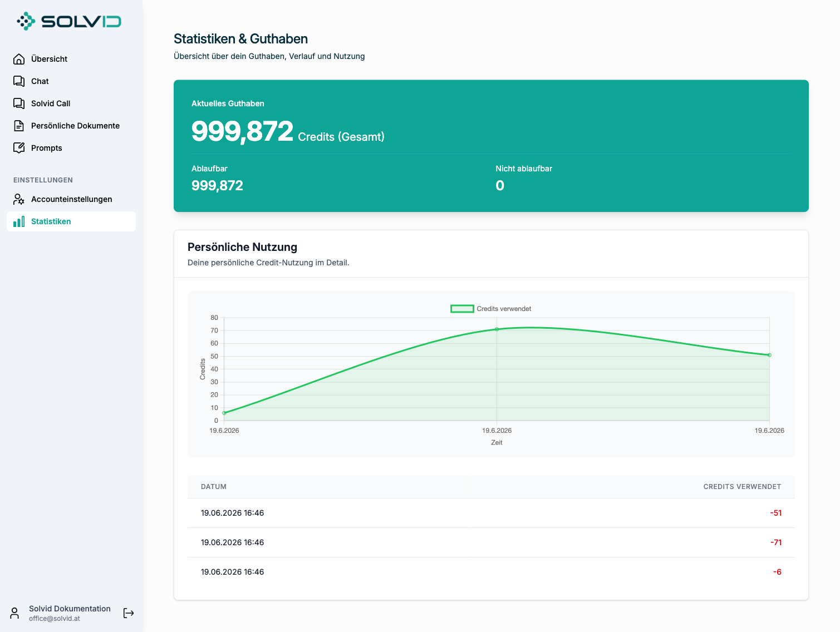Click the green legend color box
Image resolution: width=840 pixels, height=632 pixels.
click(462, 309)
